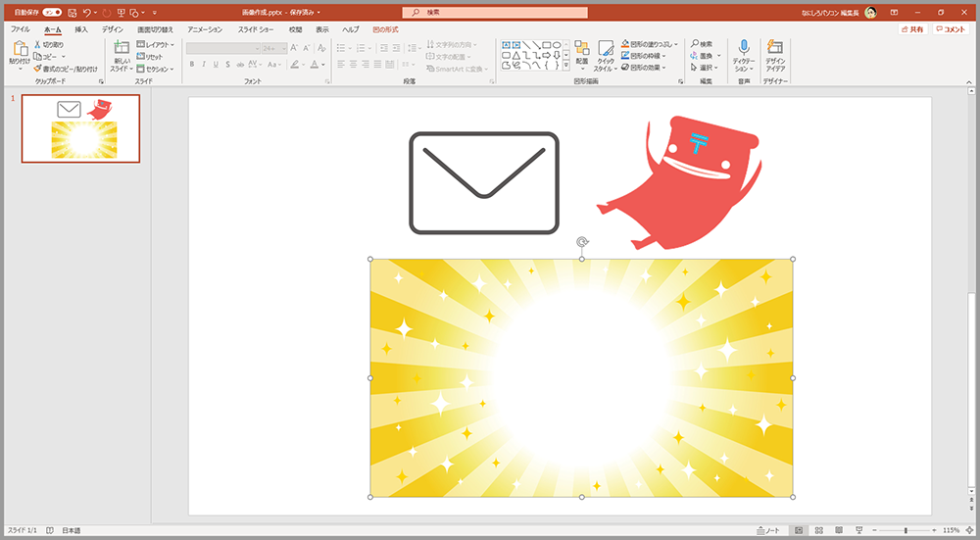Switch to reading view
980x540 pixels.
point(839,530)
